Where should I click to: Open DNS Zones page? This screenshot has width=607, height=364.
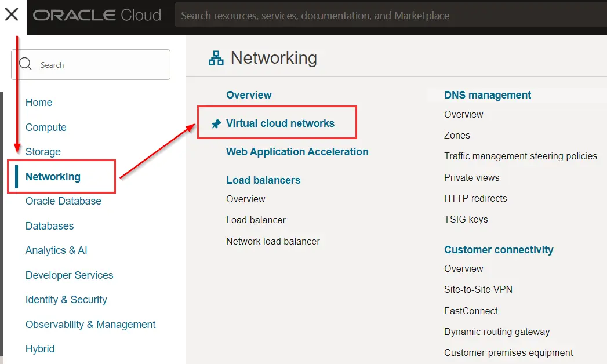[457, 135]
